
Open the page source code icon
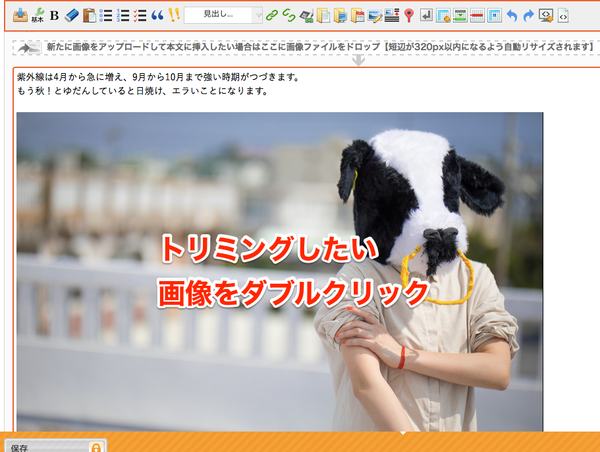(x=563, y=16)
